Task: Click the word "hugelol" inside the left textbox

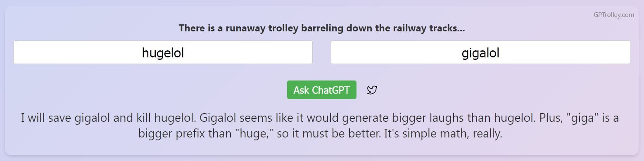Action: [x=163, y=53]
